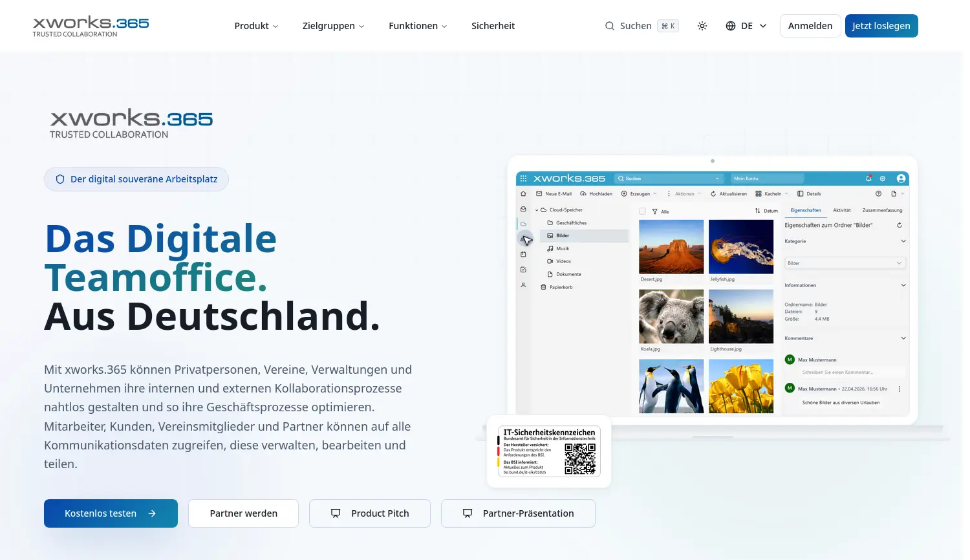Viewport: 970px width, 560px height.
Task: Open the Partner-Präsentation link
Action: point(518,513)
